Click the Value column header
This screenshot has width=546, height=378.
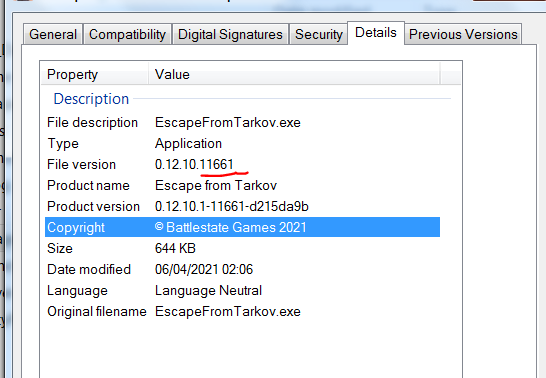coord(294,74)
